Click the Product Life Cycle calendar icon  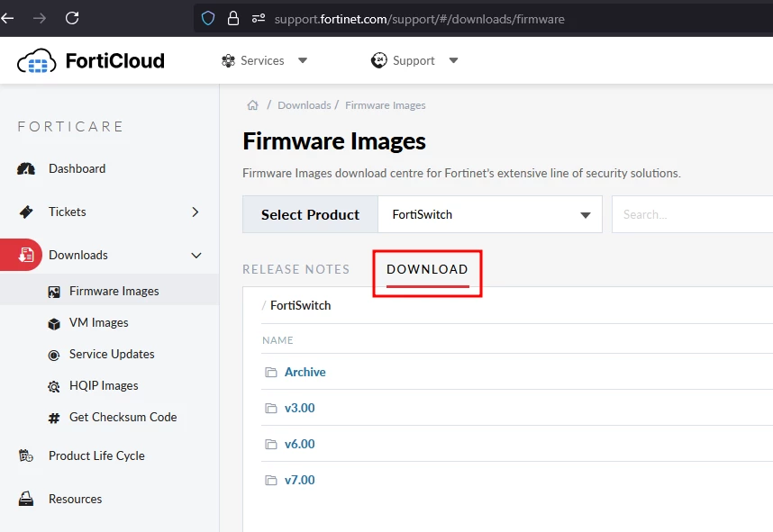[25, 455]
